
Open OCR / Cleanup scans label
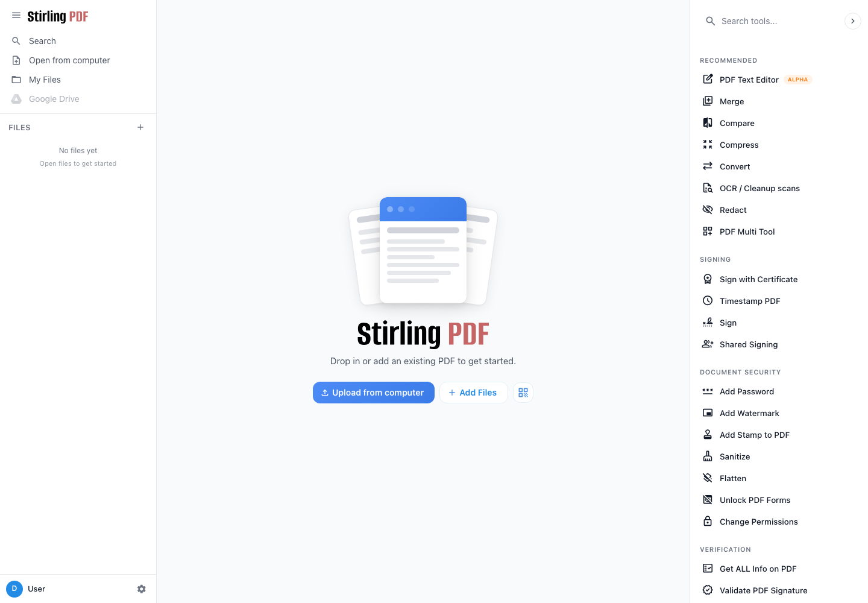click(759, 188)
